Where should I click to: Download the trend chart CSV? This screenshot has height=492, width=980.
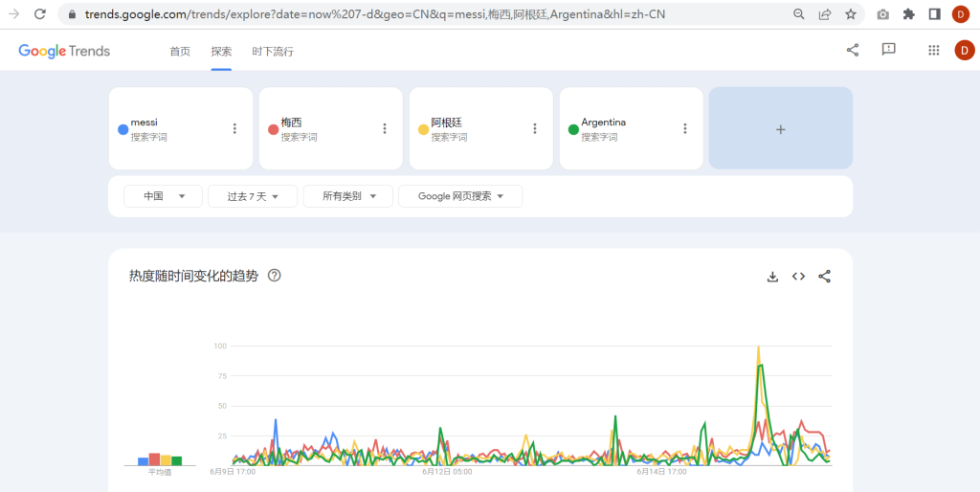(x=772, y=277)
